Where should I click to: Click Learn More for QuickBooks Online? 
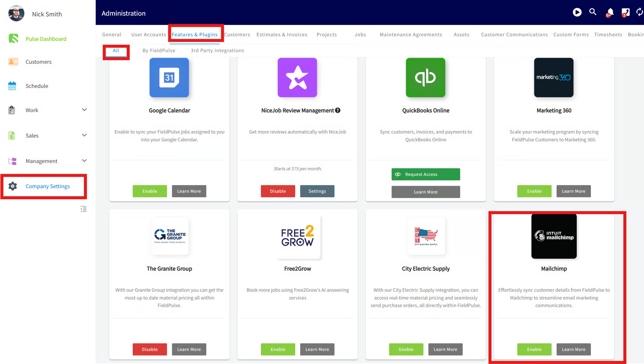pyautogui.click(x=426, y=192)
